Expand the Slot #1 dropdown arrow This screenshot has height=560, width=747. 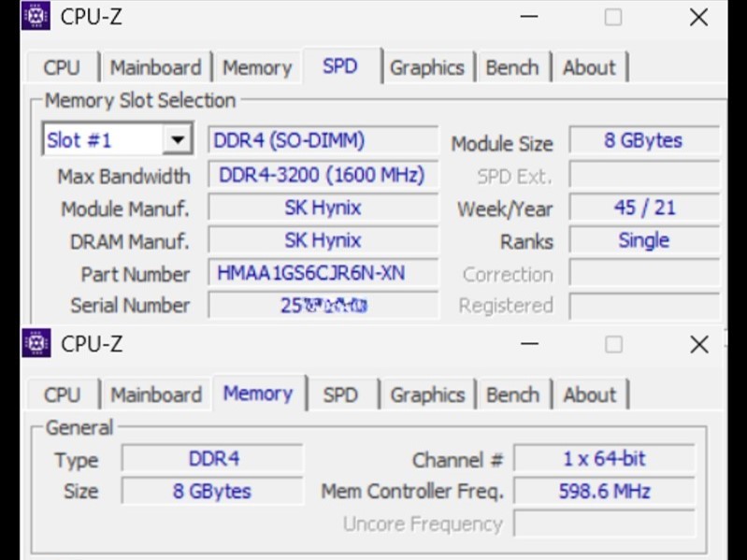[x=178, y=139]
